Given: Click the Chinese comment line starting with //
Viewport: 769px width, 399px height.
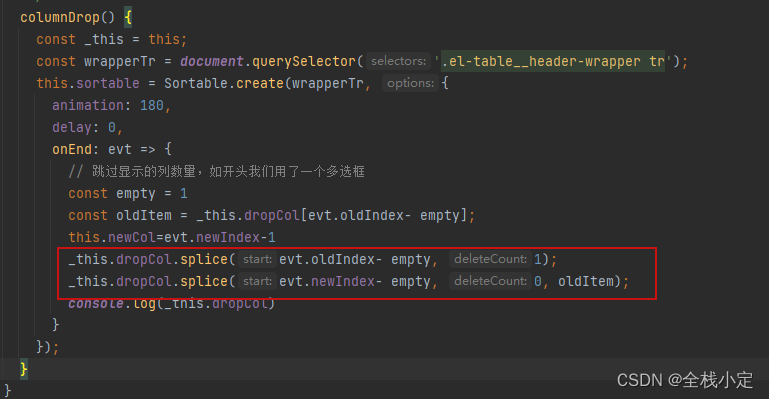Looking at the screenshot, I should (216, 172).
